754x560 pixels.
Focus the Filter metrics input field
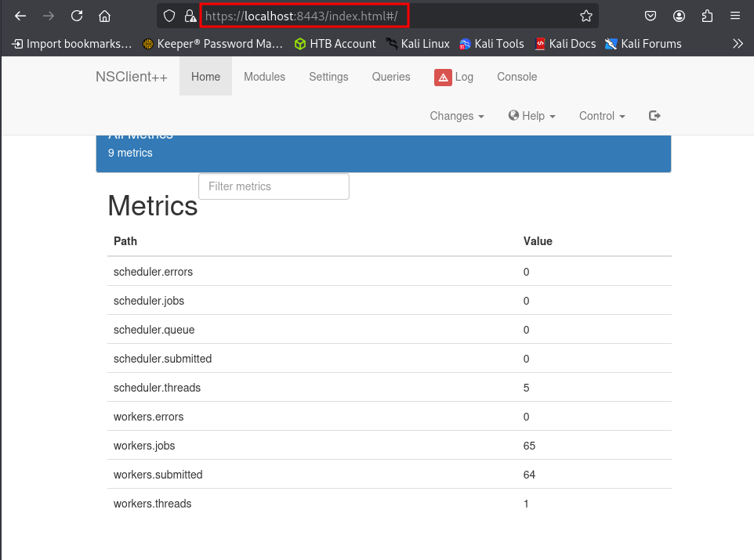coord(274,186)
